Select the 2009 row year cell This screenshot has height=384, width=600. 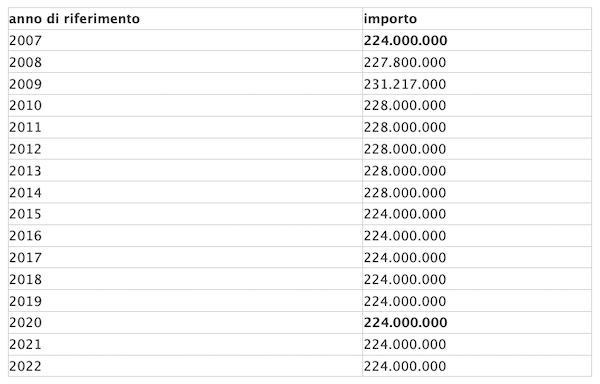click(185, 84)
